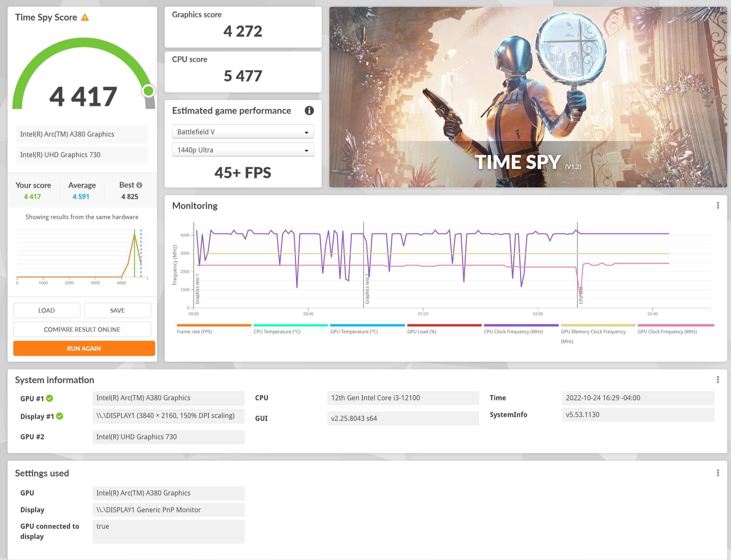Click the Time Spy banner image
This screenshot has width=731, height=560.
tap(528, 97)
